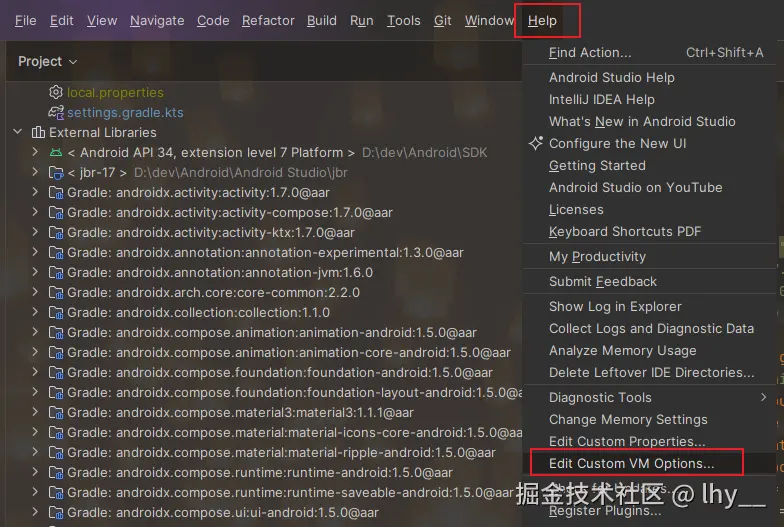Collapse the External Libraries node
Viewport: 784px width, 527px height.
[x=18, y=132]
